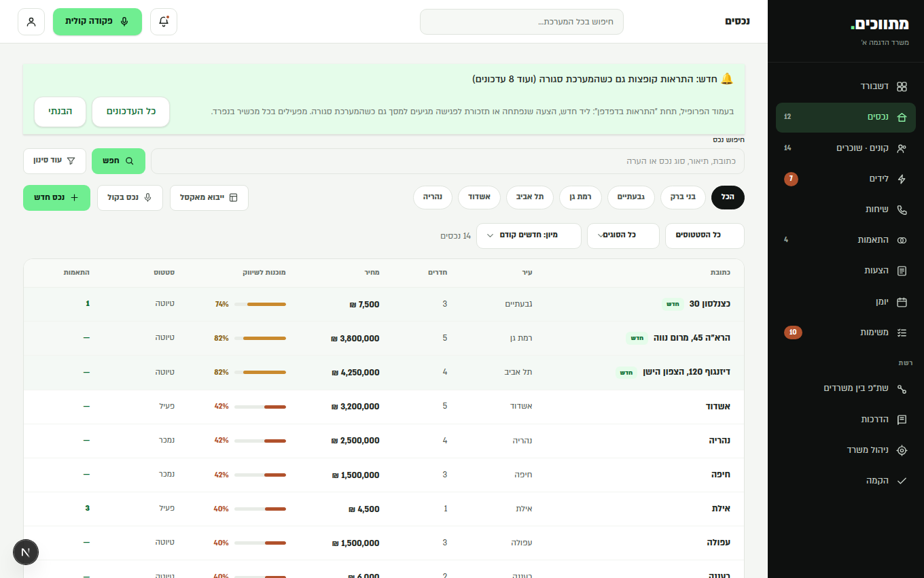Click the נכס בקול voice button

point(130,198)
